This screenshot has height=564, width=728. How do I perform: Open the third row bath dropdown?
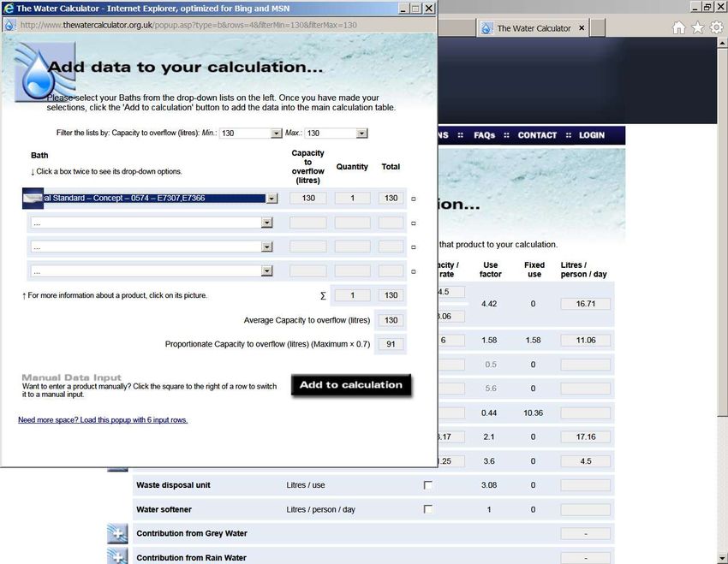tap(266, 246)
